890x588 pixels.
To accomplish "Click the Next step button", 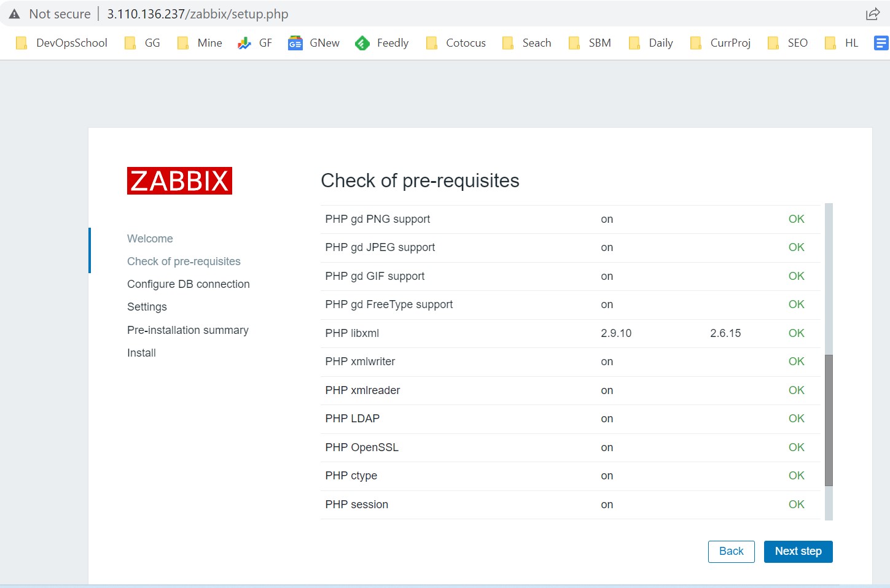I will point(798,551).
